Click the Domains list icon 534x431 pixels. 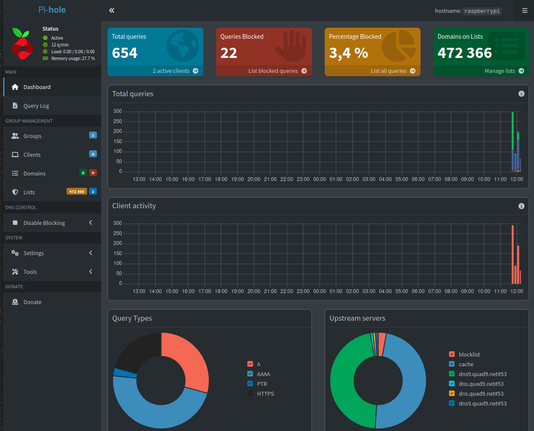[15, 173]
